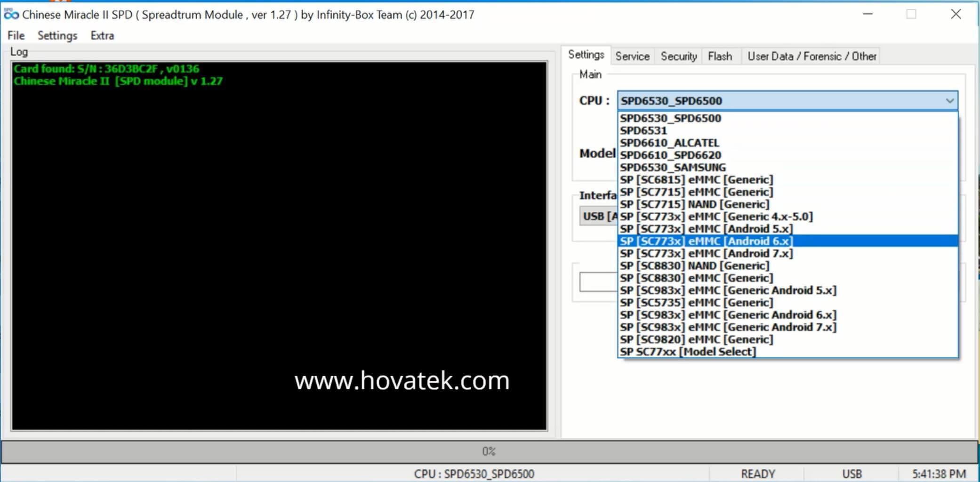980x482 pixels.
Task: Choose SP [SC983x] eMMC [Generic Android 5.x]
Action: pyautogui.click(x=787, y=290)
